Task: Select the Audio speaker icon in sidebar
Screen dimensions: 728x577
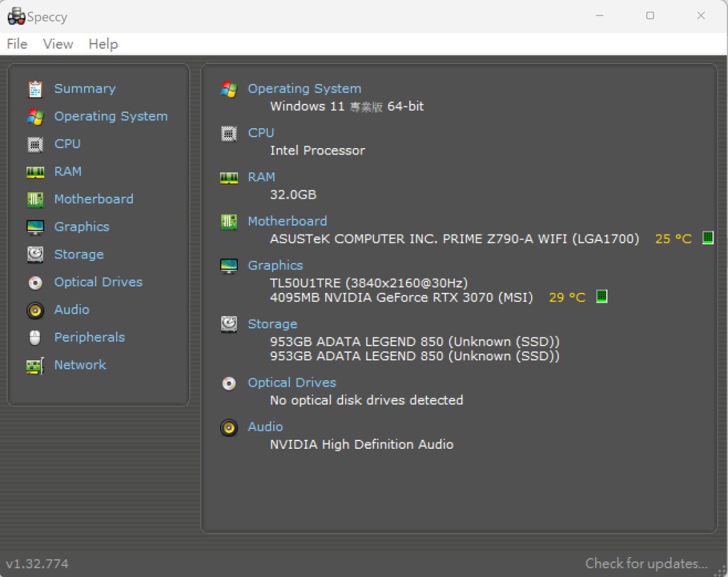Action: [35, 310]
